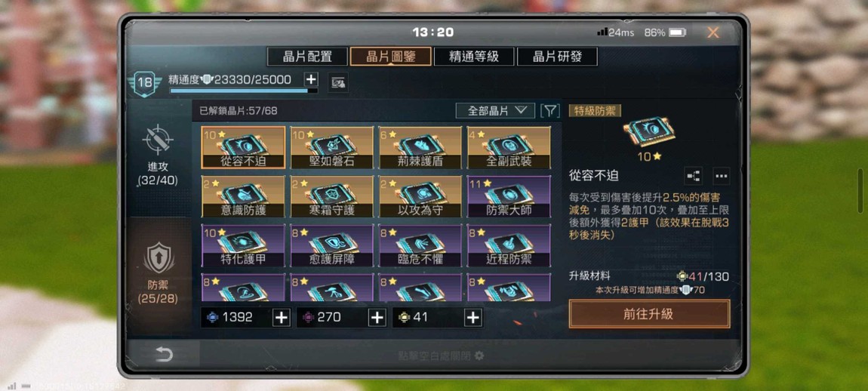Close the chip panel with the X
Screen dimensions: 868x391
click(x=713, y=32)
